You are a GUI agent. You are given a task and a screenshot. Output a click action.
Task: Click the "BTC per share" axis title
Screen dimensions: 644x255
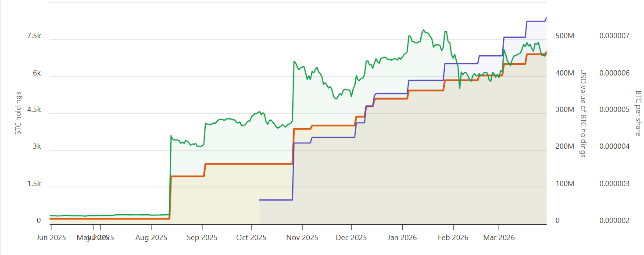[x=638, y=113]
